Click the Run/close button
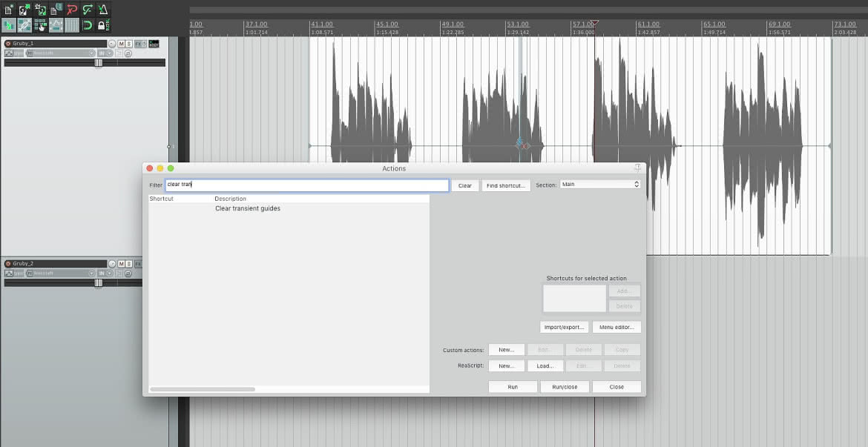The height and width of the screenshot is (447, 868). point(565,387)
